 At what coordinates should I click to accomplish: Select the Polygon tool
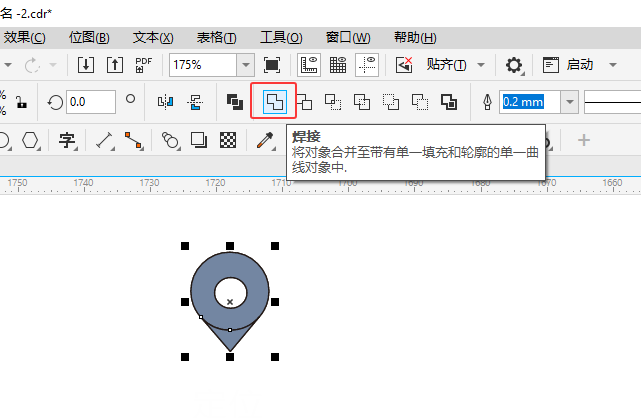tap(30, 140)
